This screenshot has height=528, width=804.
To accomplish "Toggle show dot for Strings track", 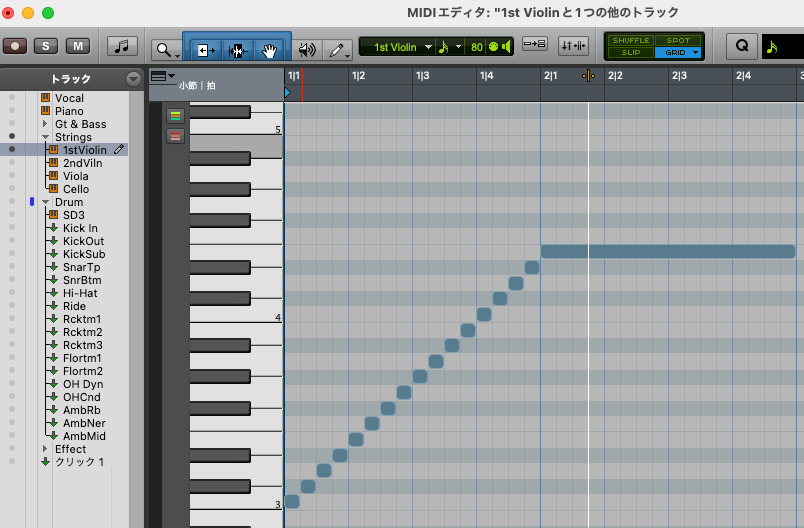I will click(12, 136).
